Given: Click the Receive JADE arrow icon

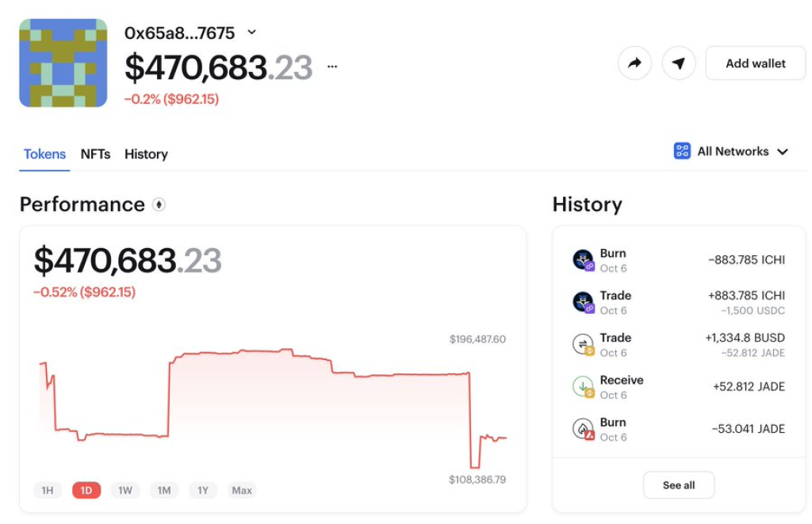Looking at the screenshot, I should pos(584,387).
